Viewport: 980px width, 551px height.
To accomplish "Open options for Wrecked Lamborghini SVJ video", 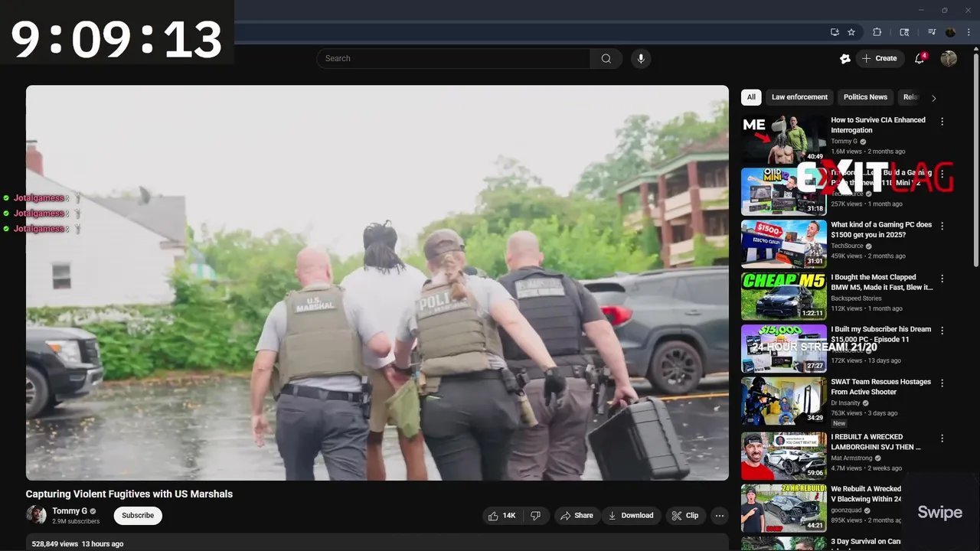I will 942,439.
